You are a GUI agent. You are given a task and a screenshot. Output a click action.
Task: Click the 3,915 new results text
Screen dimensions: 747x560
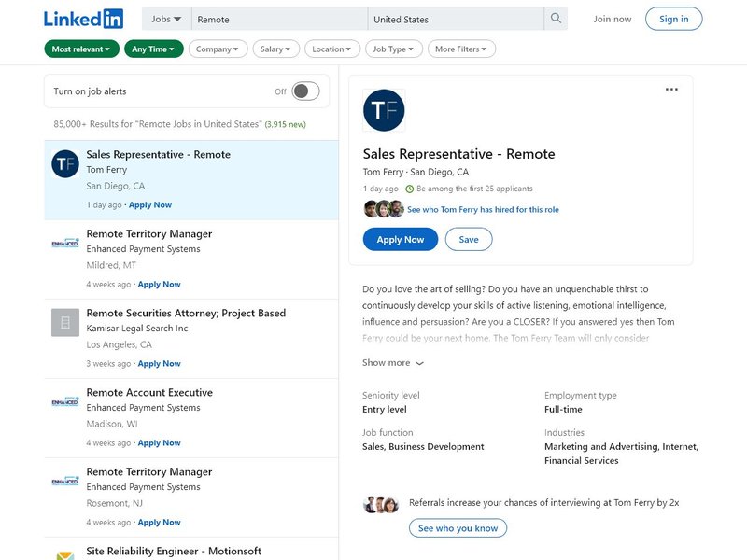point(285,124)
